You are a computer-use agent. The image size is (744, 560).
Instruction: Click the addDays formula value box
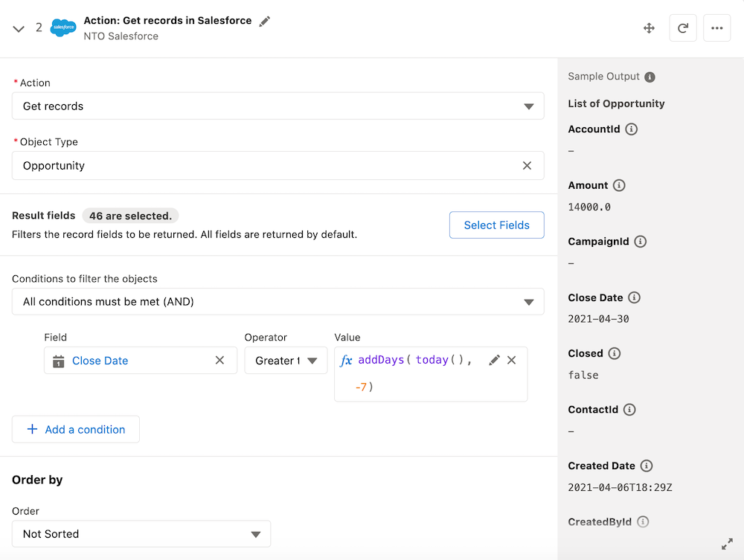pos(431,374)
